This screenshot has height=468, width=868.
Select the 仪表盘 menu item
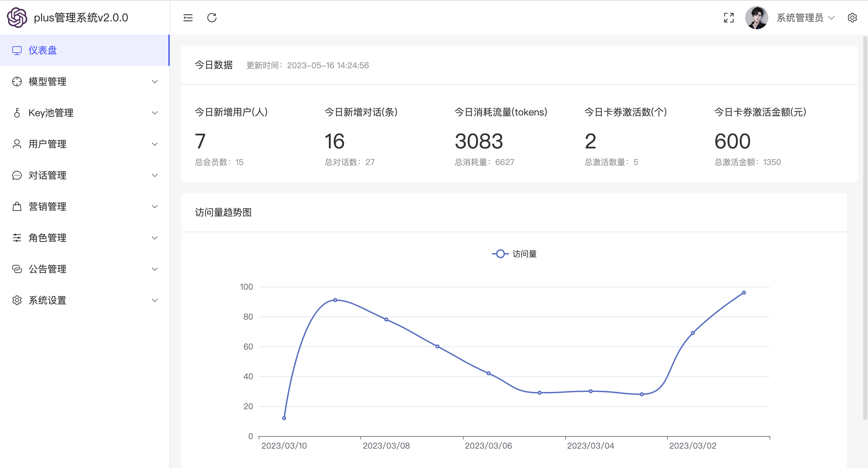click(43, 50)
